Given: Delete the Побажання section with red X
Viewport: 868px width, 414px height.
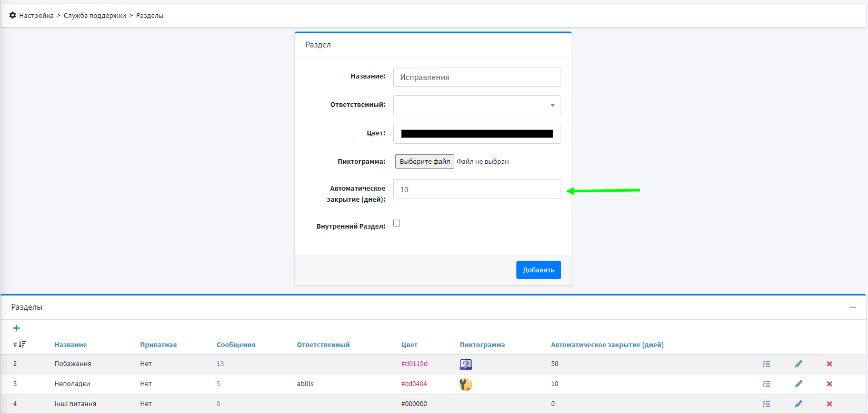Looking at the screenshot, I should (829, 364).
